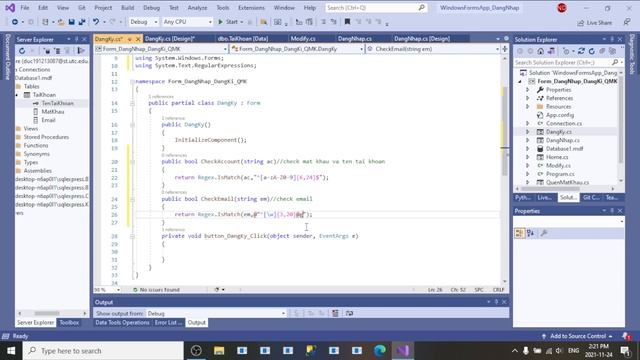Switch to DangNhap.cs editor tab
The image size is (640, 360).
pos(355,39)
